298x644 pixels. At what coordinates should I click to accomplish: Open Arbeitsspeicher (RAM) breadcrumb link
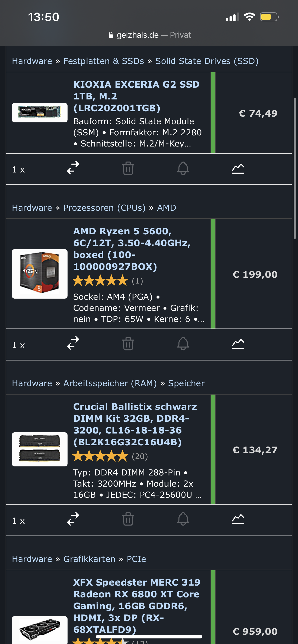(x=110, y=383)
